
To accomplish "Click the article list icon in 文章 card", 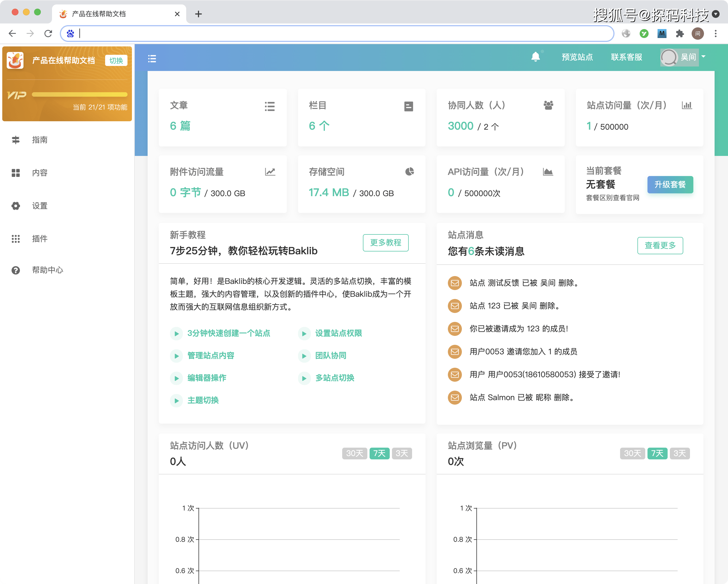I will [x=270, y=106].
